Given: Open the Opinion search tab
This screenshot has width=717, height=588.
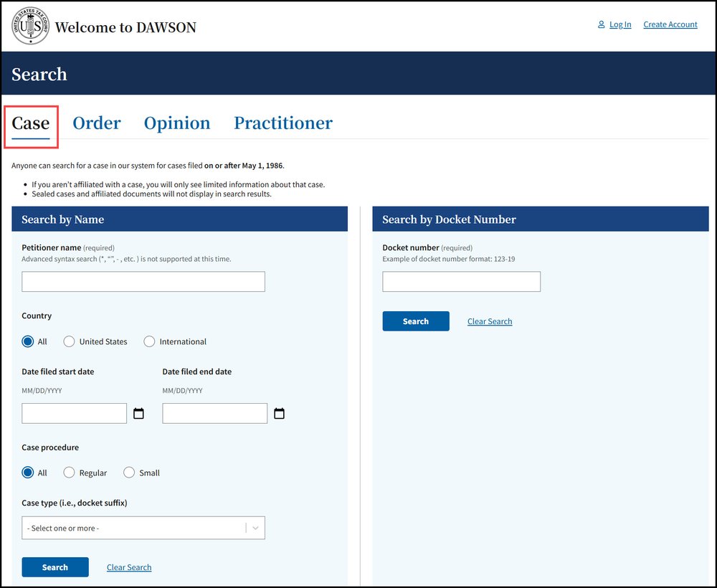Looking at the screenshot, I should [176, 123].
